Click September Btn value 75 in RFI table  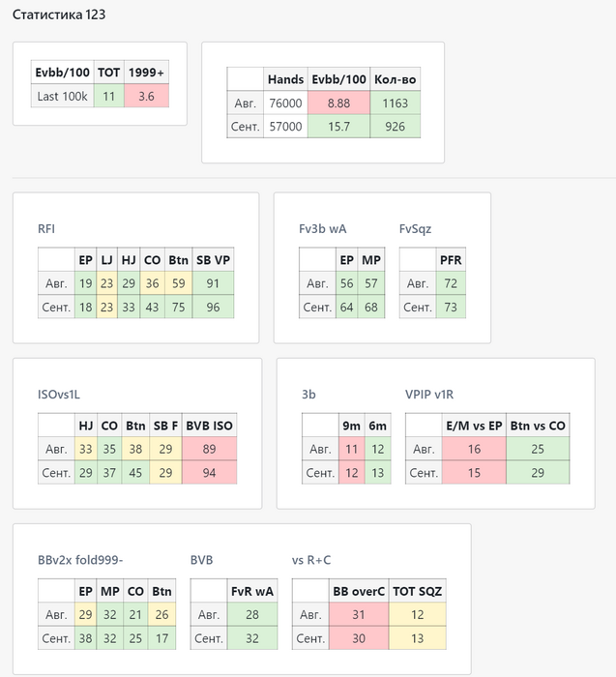(x=178, y=307)
